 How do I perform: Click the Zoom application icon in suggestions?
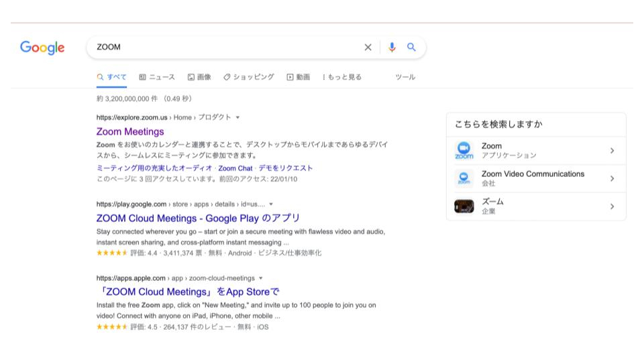click(464, 150)
